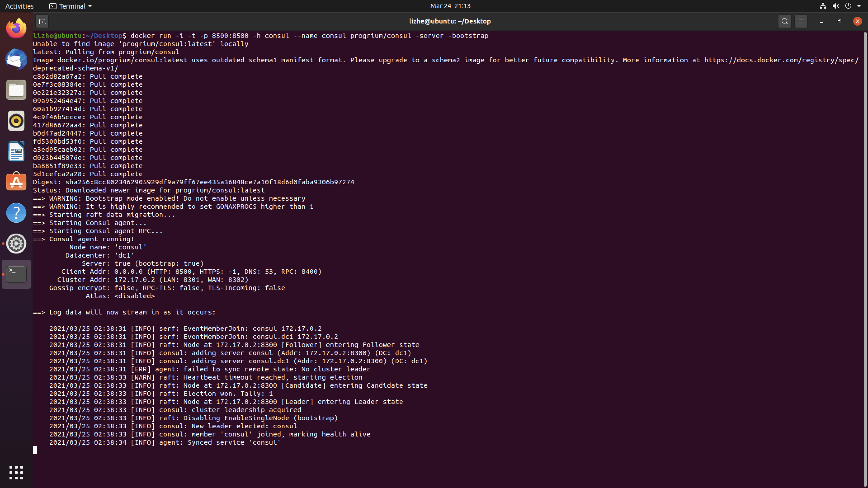Restore the terminal window size
Image resolution: width=868 pixels, height=488 pixels.
click(x=839, y=21)
